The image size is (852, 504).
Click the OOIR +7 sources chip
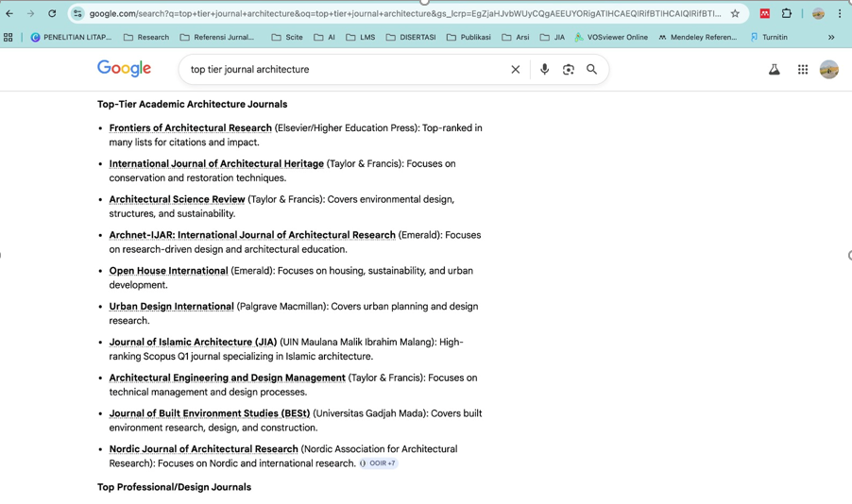click(x=378, y=463)
